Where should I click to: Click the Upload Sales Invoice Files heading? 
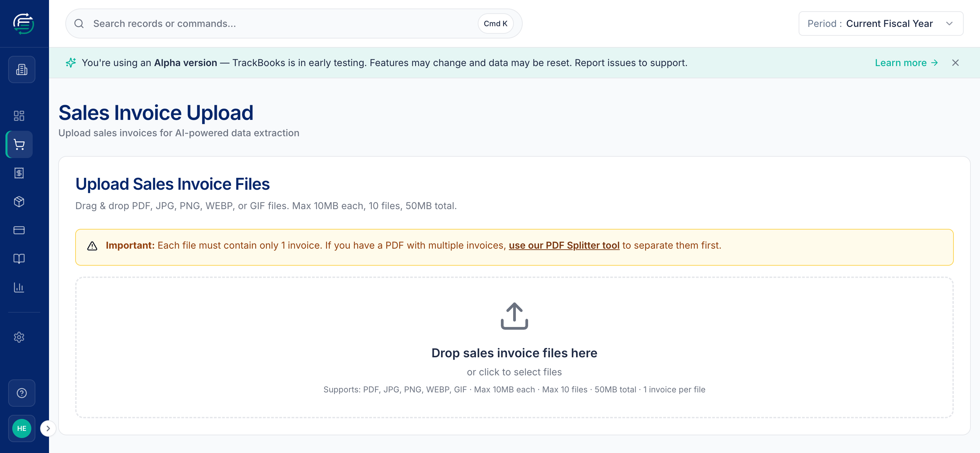point(172,184)
